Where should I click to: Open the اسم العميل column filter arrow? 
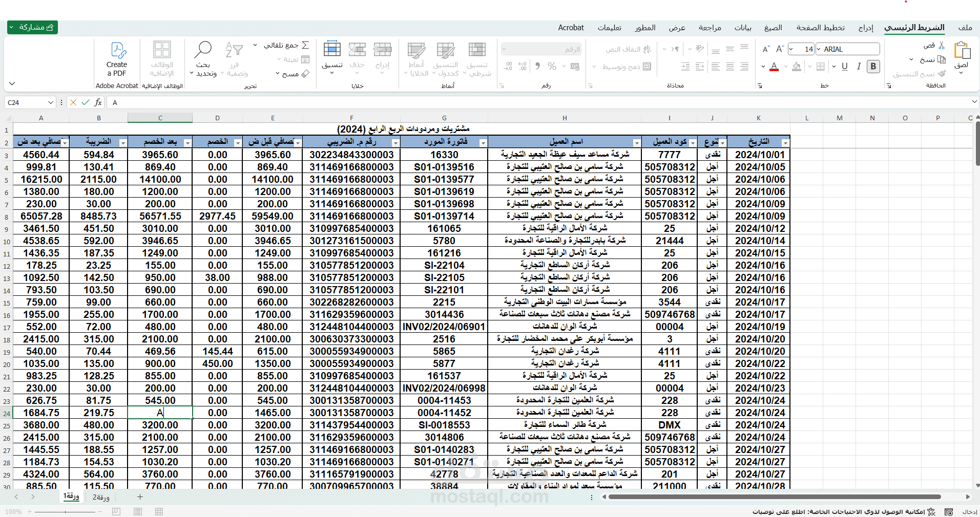pos(636,143)
